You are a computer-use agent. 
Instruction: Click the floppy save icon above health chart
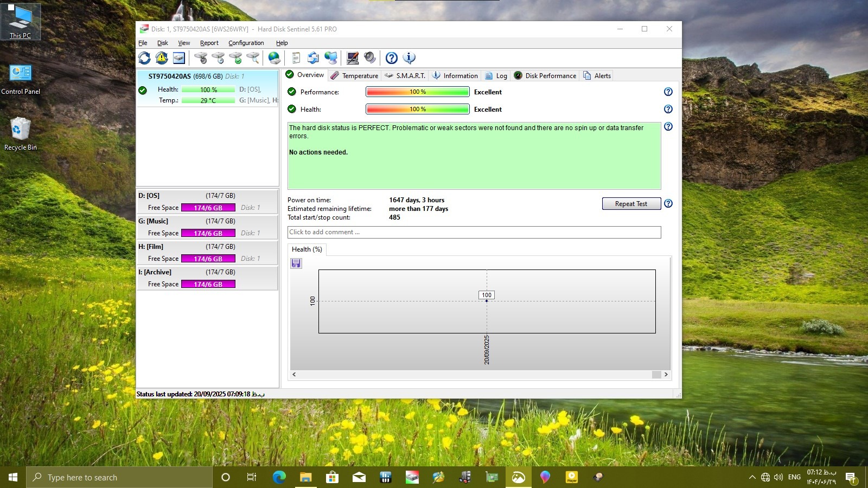pos(296,264)
